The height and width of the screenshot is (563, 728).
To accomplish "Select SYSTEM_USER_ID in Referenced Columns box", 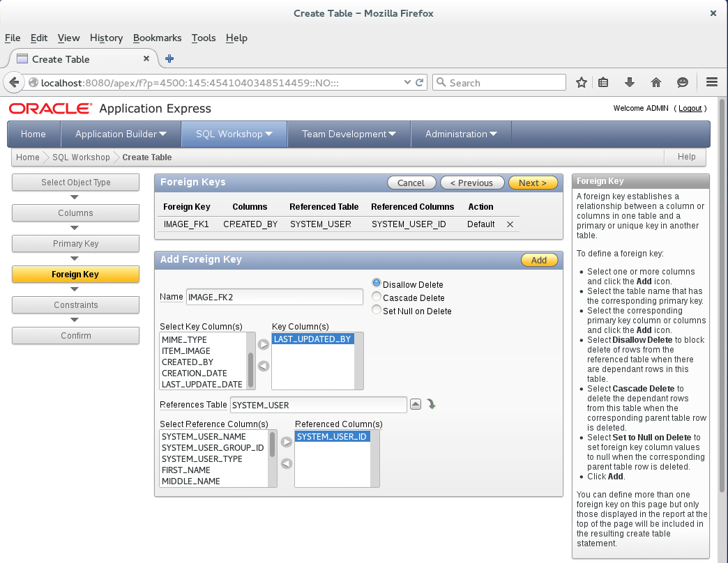I will coord(331,436).
